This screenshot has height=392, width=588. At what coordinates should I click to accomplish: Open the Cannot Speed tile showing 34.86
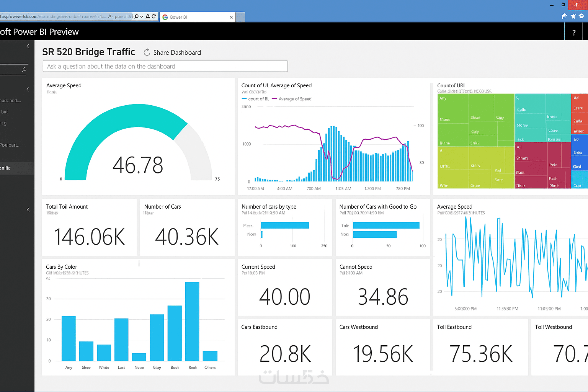pyautogui.click(x=383, y=287)
